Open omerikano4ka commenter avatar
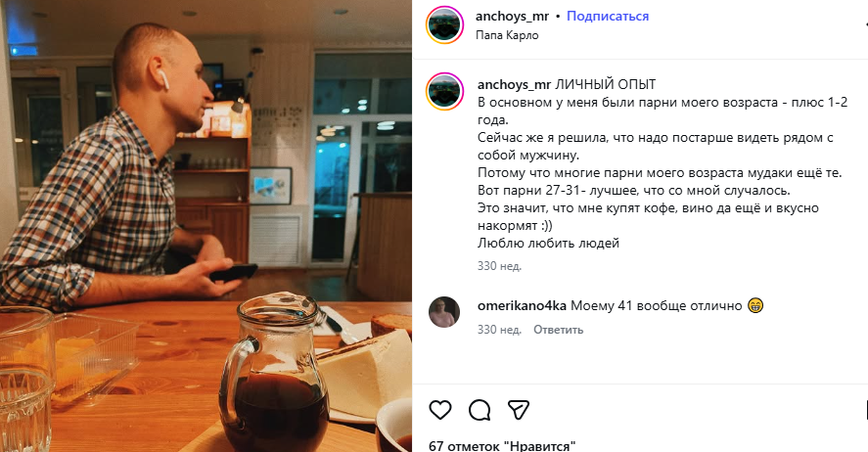 (x=444, y=312)
